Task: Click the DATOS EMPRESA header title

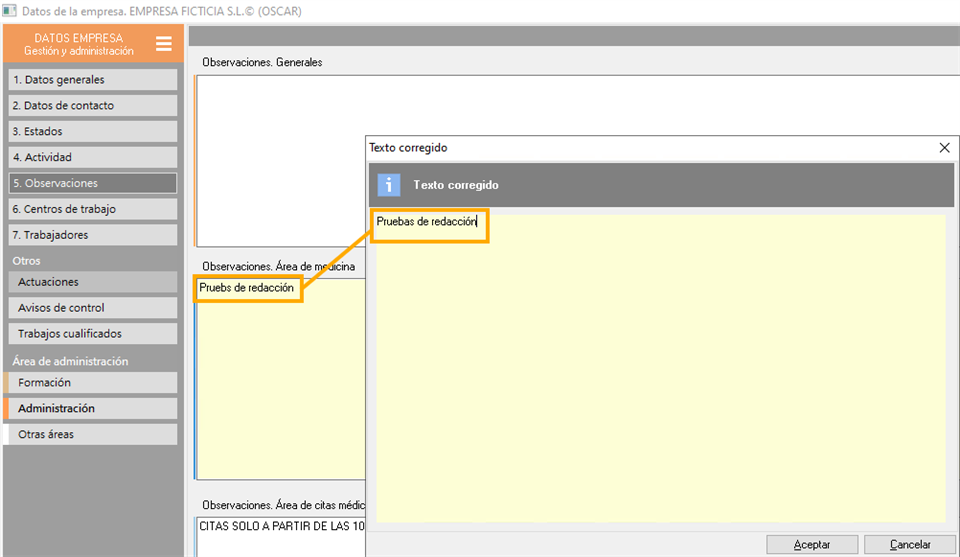Action: [x=78, y=38]
